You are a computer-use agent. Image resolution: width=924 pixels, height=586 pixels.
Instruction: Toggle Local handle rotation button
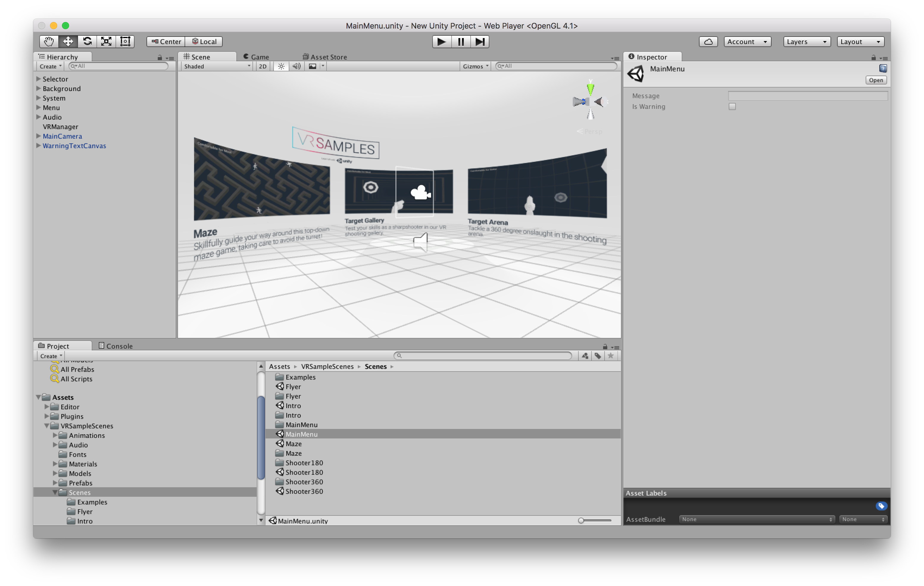click(x=204, y=41)
